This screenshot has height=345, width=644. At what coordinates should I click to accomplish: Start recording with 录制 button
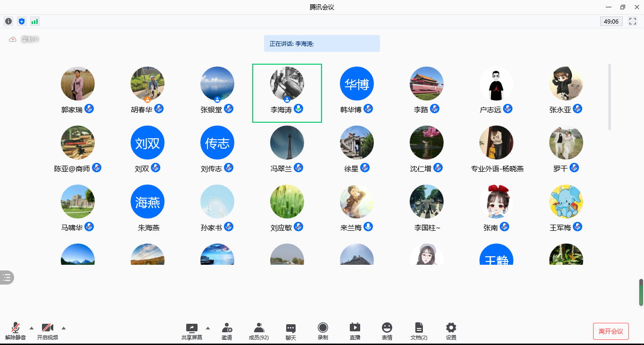point(323,331)
